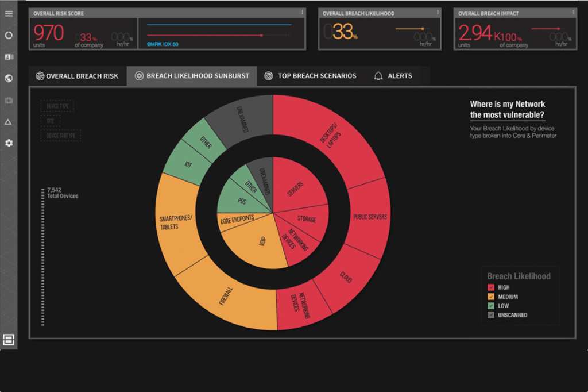
Task: Open the Alerts tab
Action: [393, 76]
